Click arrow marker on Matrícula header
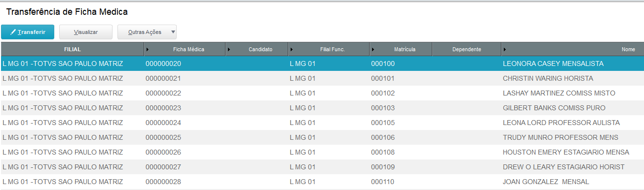The width and height of the screenshot is (644, 190). [374, 49]
